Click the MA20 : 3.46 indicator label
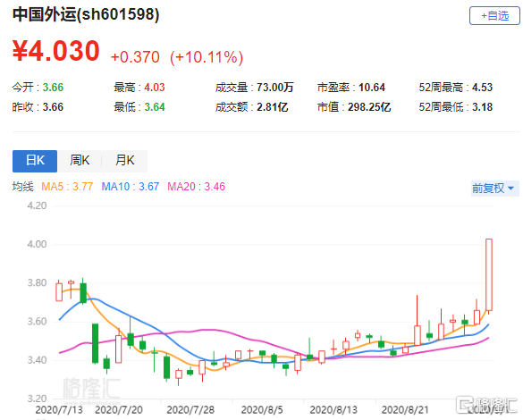This screenshot has height=420, width=523. coord(196,187)
